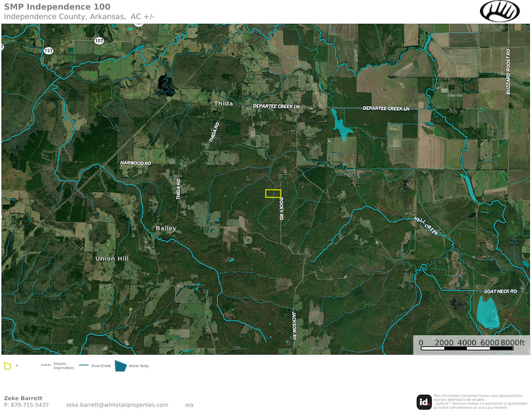Open the zeke.barrett@whitetailproperties.com email link
The image size is (532, 412).
(x=117, y=405)
